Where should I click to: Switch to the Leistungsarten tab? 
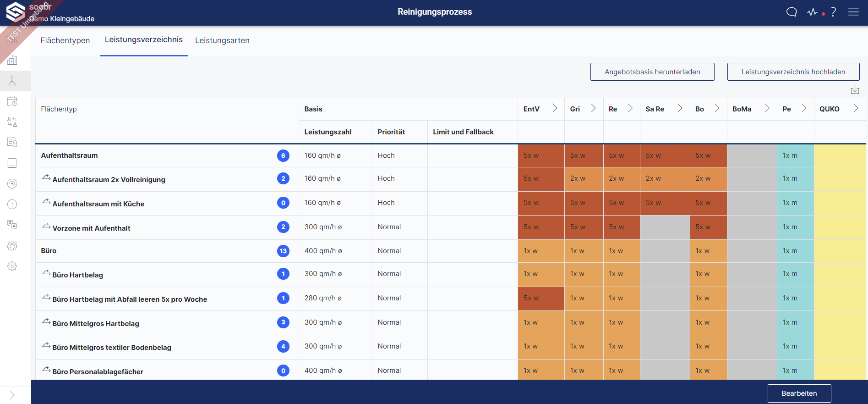(222, 40)
